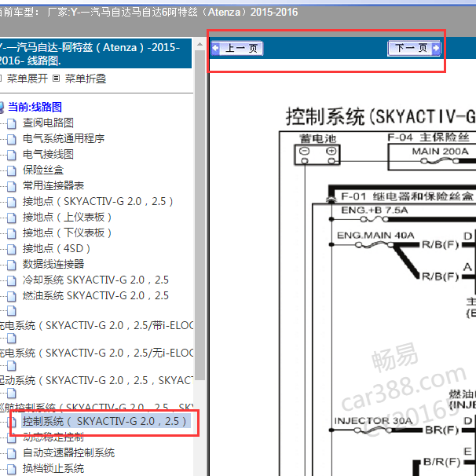Click the tree panel vertical scrollbar thumb

(200, 215)
